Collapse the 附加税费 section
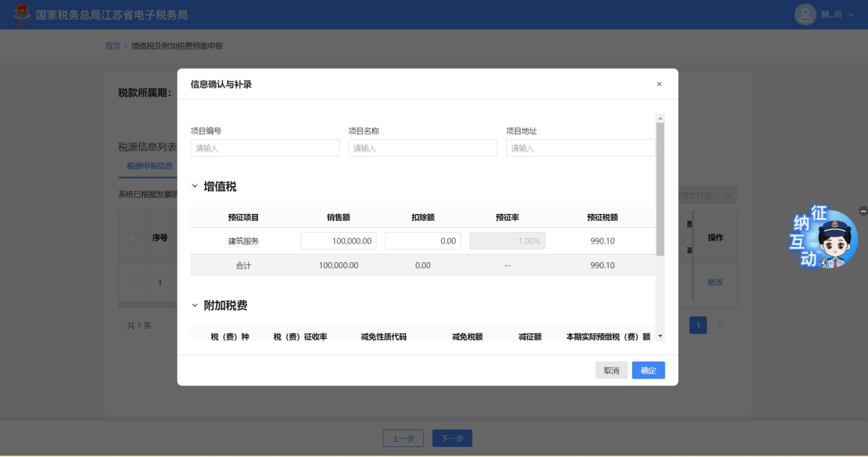The image size is (868, 457). [x=195, y=306]
